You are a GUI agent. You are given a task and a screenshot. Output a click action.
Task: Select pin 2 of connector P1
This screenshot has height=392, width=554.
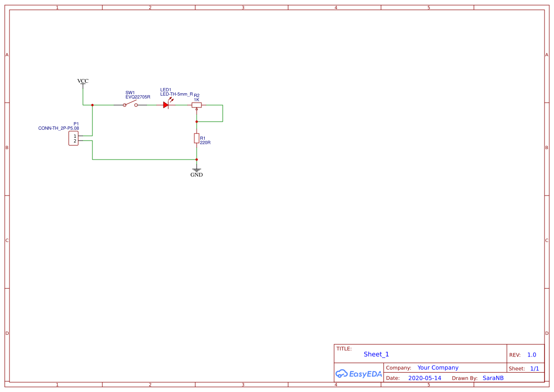75,141
